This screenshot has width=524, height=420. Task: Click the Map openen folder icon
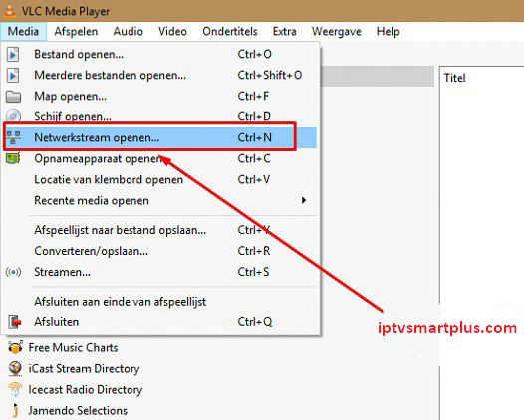[x=13, y=97]
